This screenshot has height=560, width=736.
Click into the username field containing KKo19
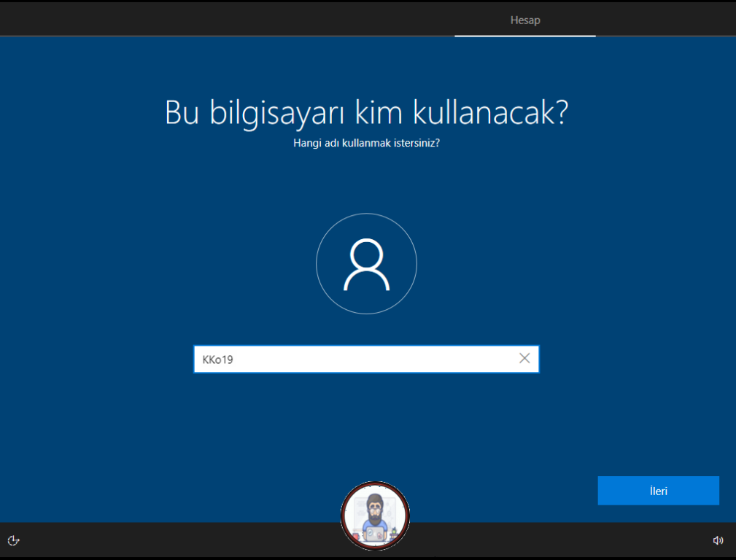366,359
